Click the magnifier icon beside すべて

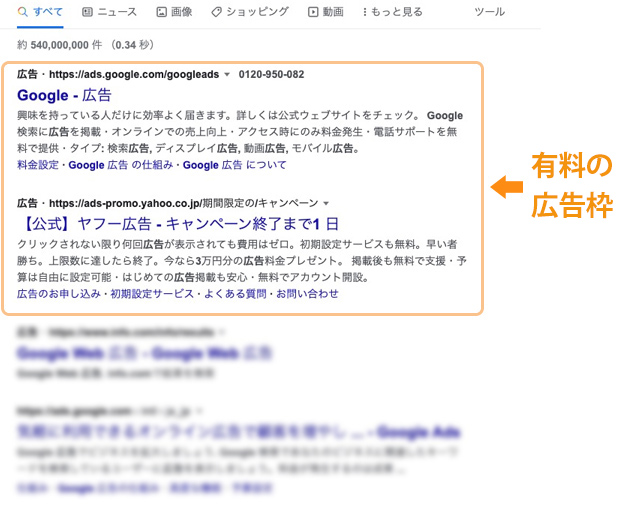tap(23, 12)
